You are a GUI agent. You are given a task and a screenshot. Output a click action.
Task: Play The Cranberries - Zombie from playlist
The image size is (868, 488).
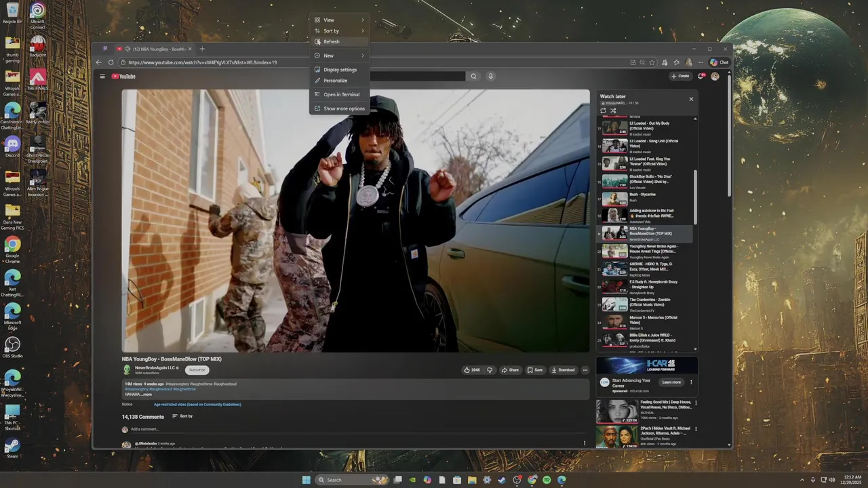click(645, 304)
